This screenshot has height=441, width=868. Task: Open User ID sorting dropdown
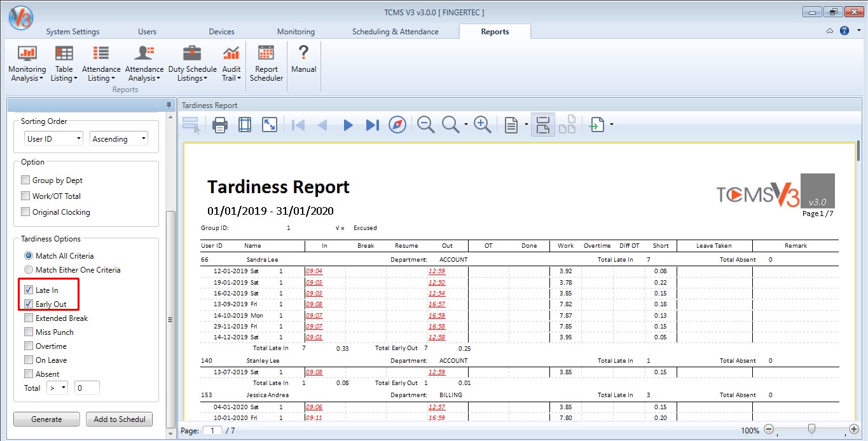(53, 139)
